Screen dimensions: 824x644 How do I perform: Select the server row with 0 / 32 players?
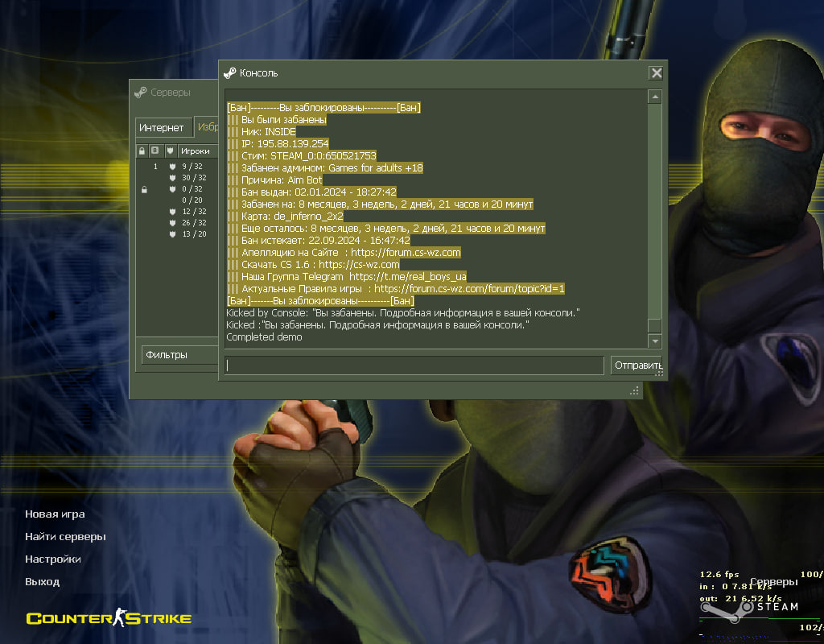point(177,188)
